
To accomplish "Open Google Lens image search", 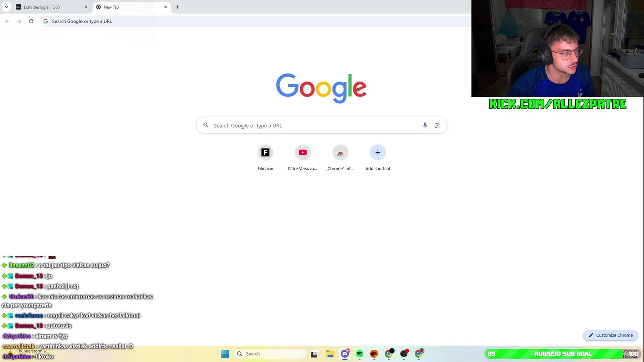I will tap(437, 125).
